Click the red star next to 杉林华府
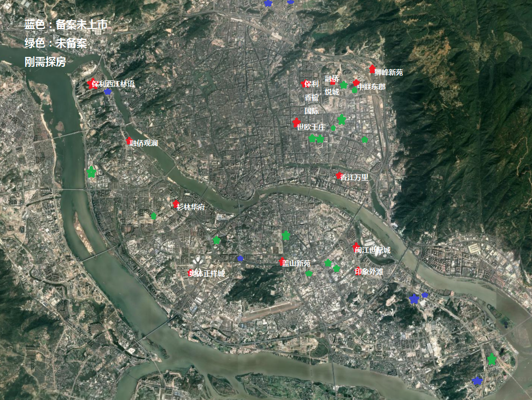This screenshot has height=400, width=532. 176,204
